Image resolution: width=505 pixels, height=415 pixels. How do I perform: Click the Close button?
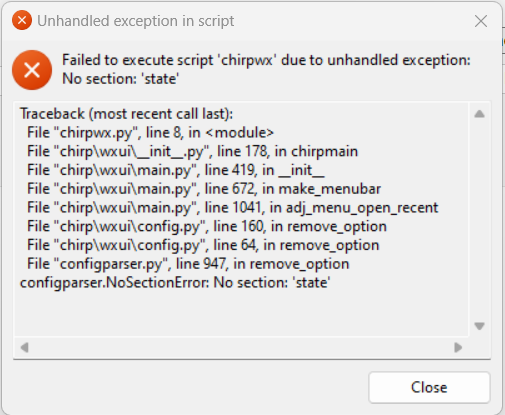(x=429, y=387)
